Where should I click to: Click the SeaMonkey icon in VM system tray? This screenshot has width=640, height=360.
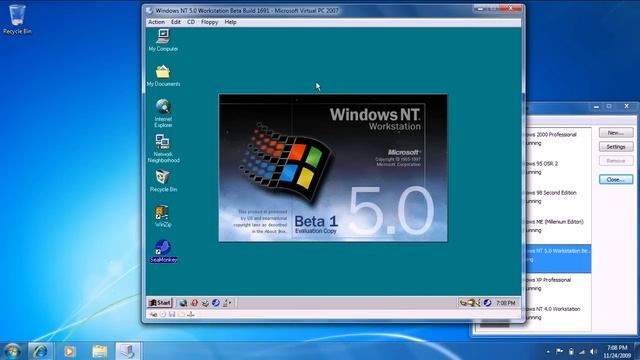pyautogui.click(x=487, y=303)
